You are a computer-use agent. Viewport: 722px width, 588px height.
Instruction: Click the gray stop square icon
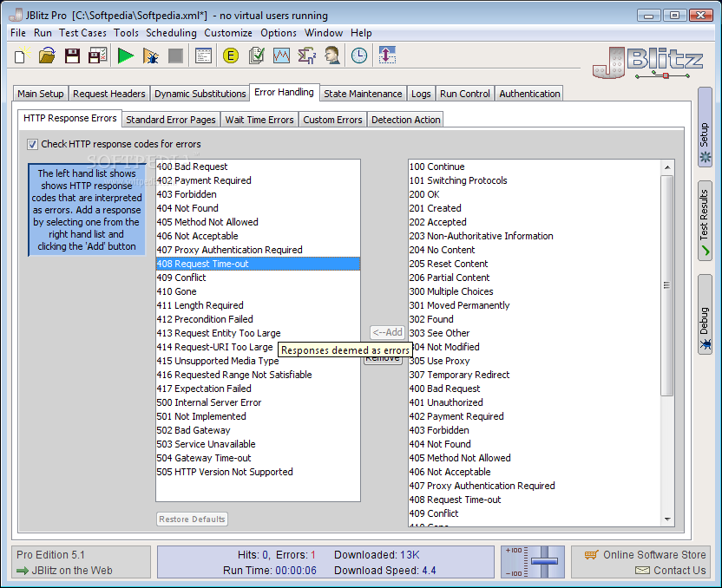pyautogui.click(x=175, y=56)
